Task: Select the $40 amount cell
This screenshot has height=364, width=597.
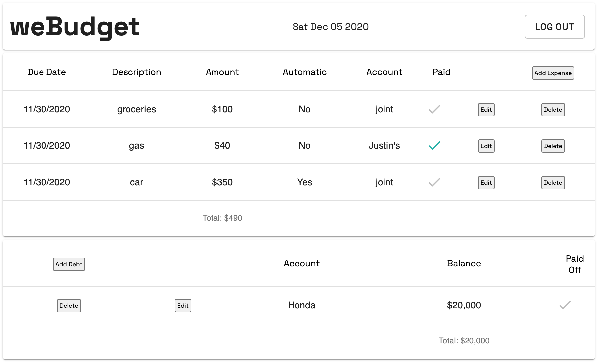Action: click(222, 146)
